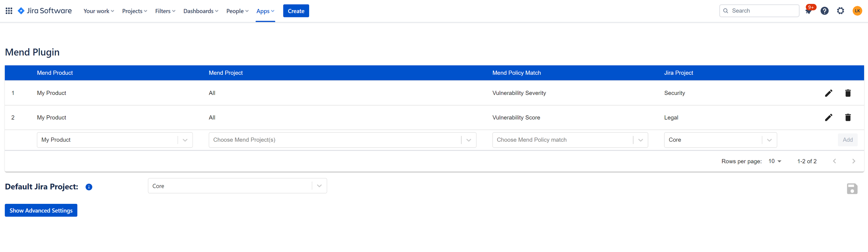The image size is (868, 252).
Task: Click the Mend Policy Match column header
Action: coord(517,73)
